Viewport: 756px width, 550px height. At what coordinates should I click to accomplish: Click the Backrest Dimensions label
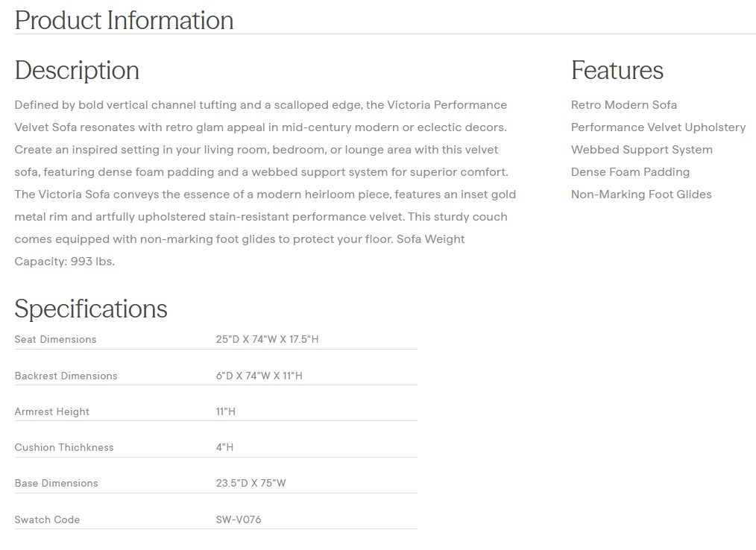66,376
